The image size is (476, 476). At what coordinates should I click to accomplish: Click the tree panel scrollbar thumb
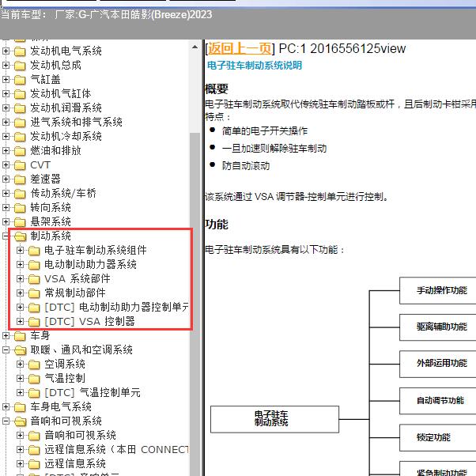click(195, 304)
